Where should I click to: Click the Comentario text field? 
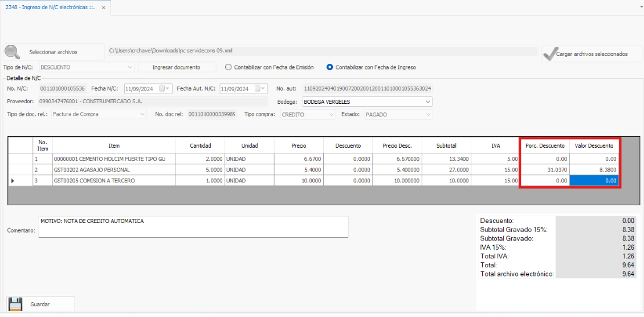coord(194,226)
